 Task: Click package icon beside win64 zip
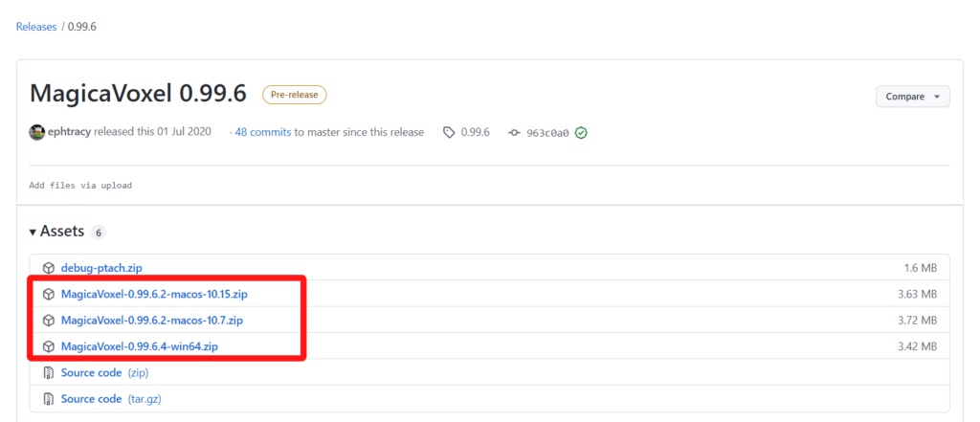click(48, 346)
